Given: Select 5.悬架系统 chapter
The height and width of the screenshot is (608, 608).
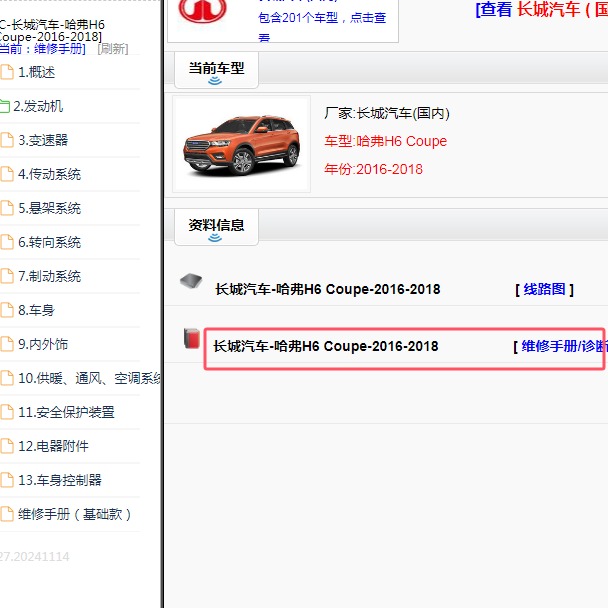Looking at the screenshot, I should (x=50, y=208).
